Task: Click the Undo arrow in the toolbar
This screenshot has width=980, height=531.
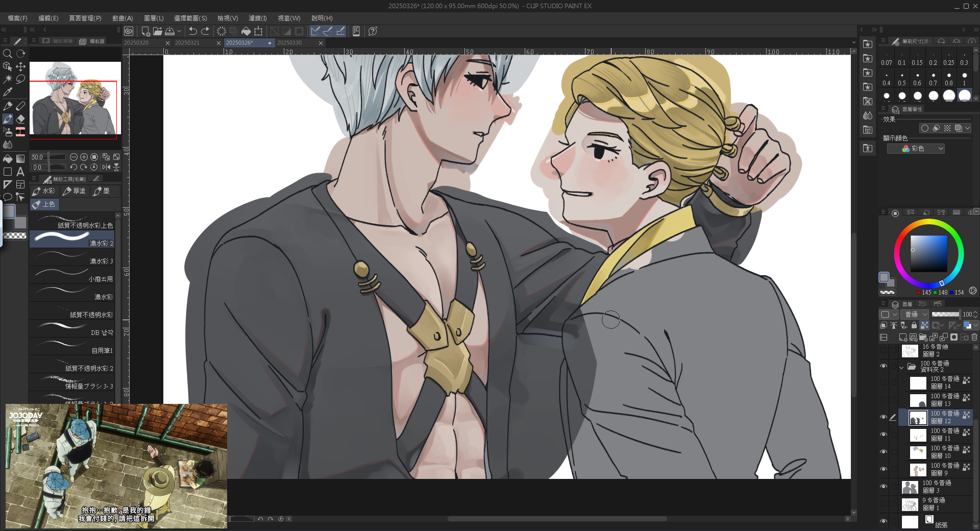Action: pos(193,31)
